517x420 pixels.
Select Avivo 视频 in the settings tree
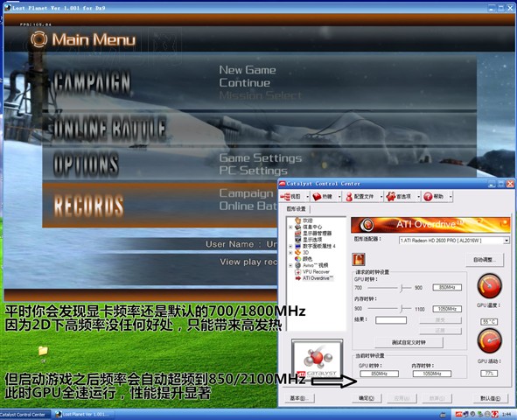[316, 265]
